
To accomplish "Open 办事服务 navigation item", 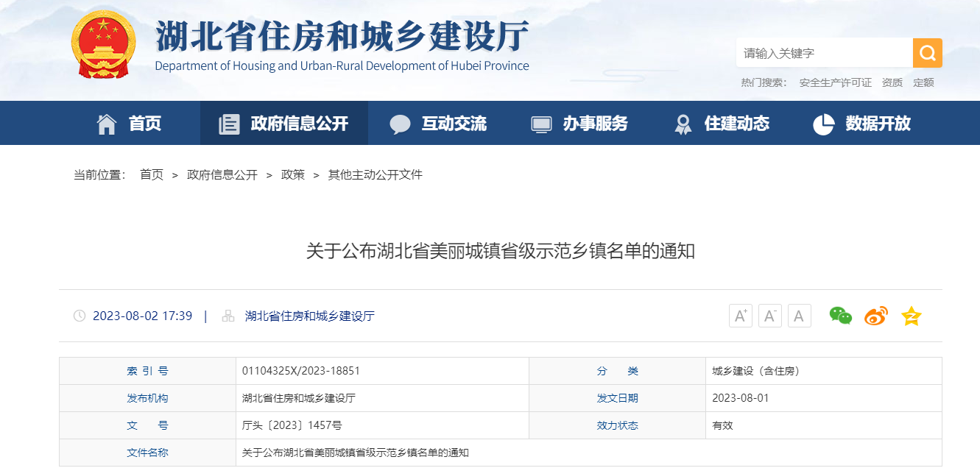I will (x=580, y=124).
